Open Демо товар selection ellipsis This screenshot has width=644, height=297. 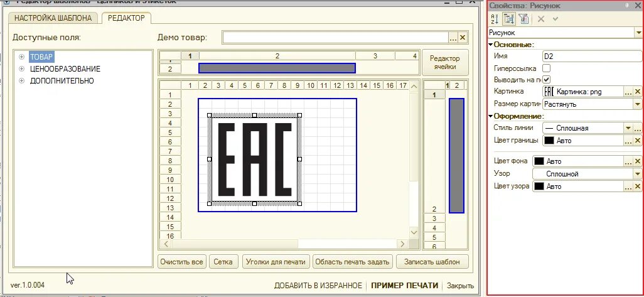(453, 38)
